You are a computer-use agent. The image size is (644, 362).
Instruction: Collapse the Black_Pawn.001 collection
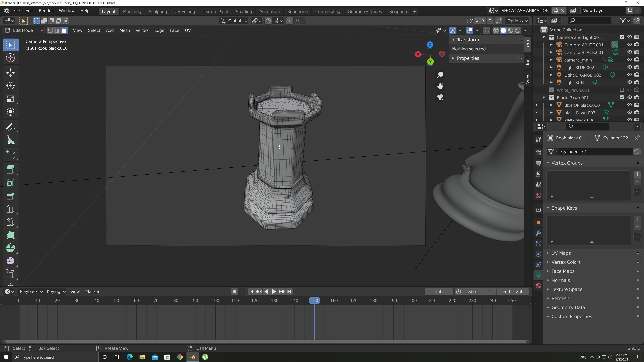click(544, 98)
